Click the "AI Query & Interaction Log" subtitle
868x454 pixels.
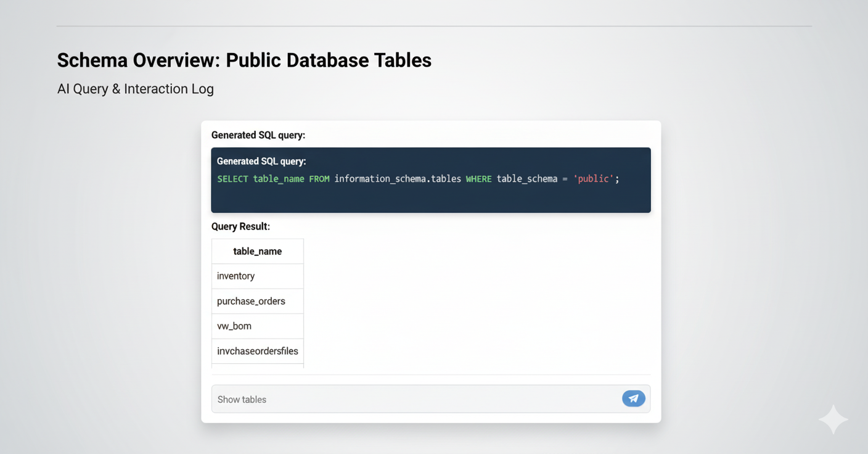pos(135,89)
